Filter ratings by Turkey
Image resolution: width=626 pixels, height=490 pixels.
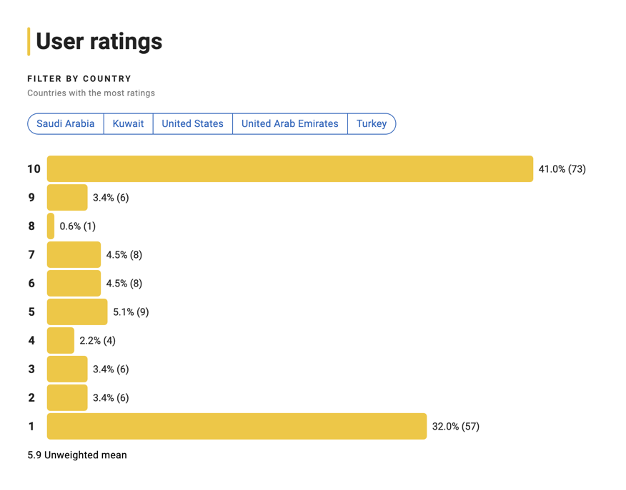[372, 124]
